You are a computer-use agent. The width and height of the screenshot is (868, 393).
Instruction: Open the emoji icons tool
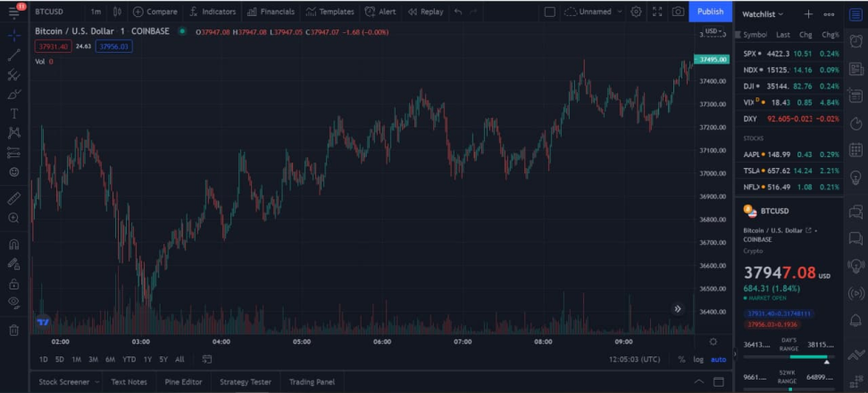tap(14, 172)
